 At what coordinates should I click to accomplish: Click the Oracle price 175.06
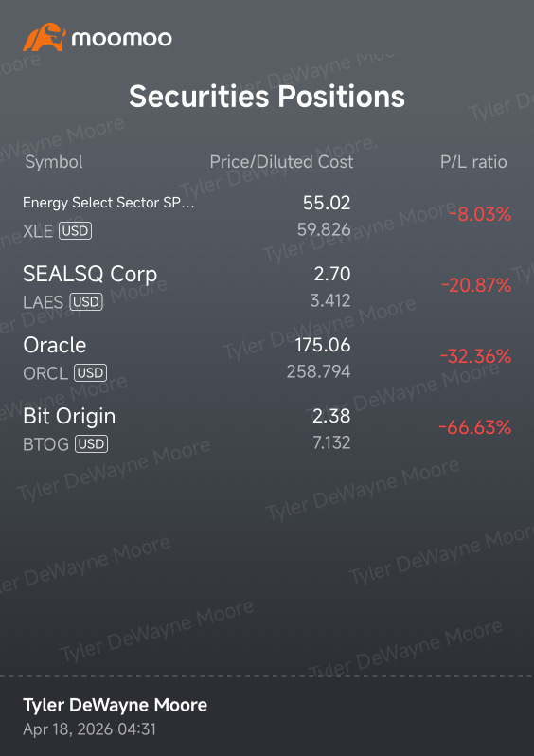tap(323, 345)
